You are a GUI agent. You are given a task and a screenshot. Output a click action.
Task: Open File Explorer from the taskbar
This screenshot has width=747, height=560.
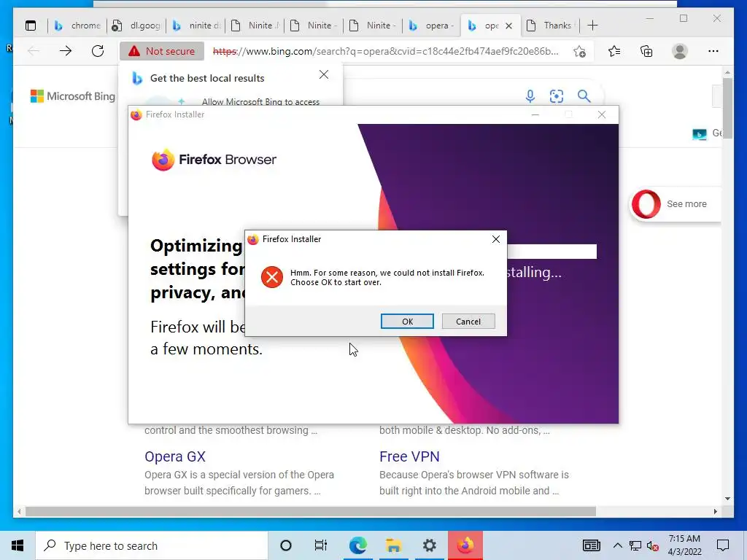393,545
